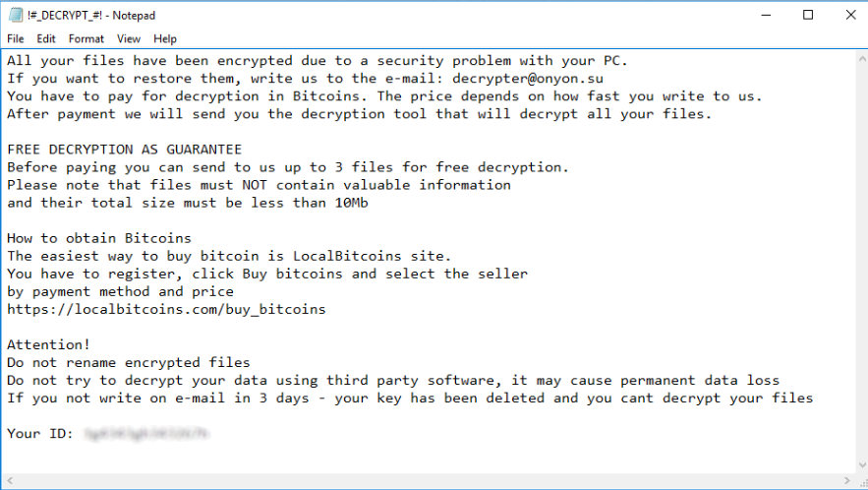868x490 pixels.
Task: Open the Format menu
Action: click(87, 38)
